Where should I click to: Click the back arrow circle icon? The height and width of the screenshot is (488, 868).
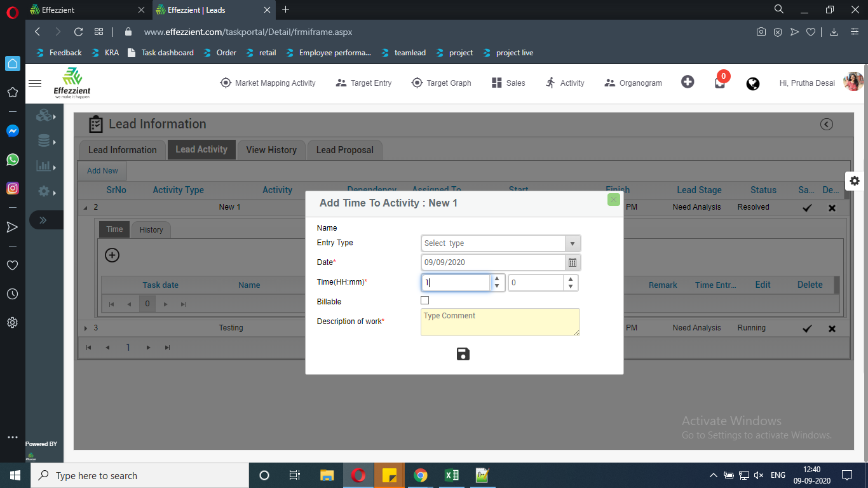coord(826,125)
